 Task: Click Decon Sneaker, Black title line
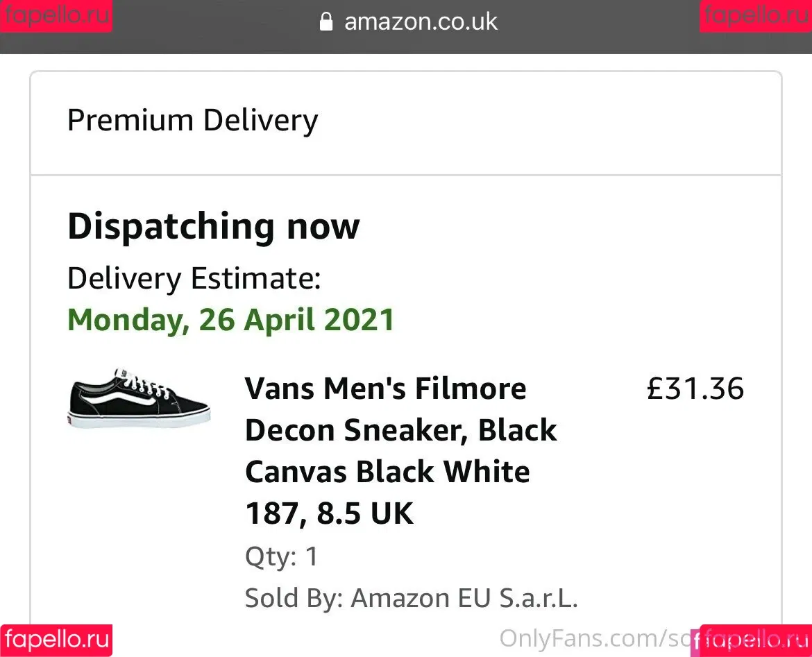401,431
